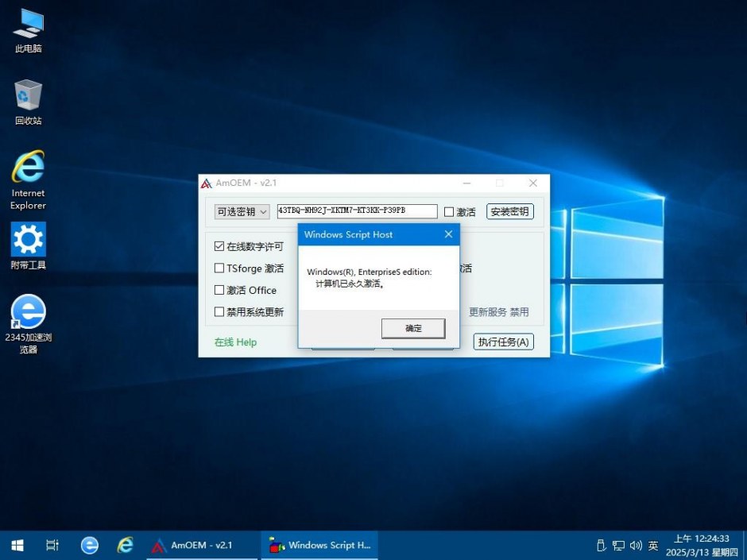The width and height of the screenshot is (747, 560).
Task: Minimize the AmOEM window
Action: [x=467, y=183]
